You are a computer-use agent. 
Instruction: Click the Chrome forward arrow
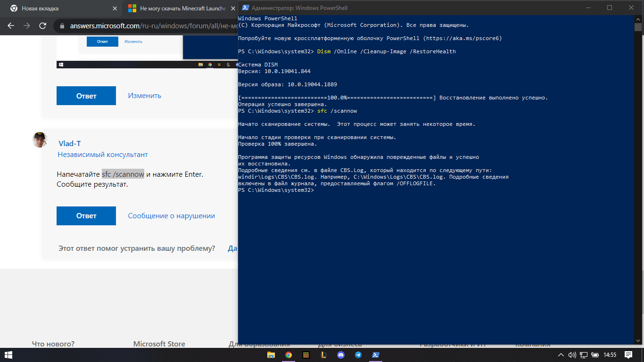click(27, 25)
